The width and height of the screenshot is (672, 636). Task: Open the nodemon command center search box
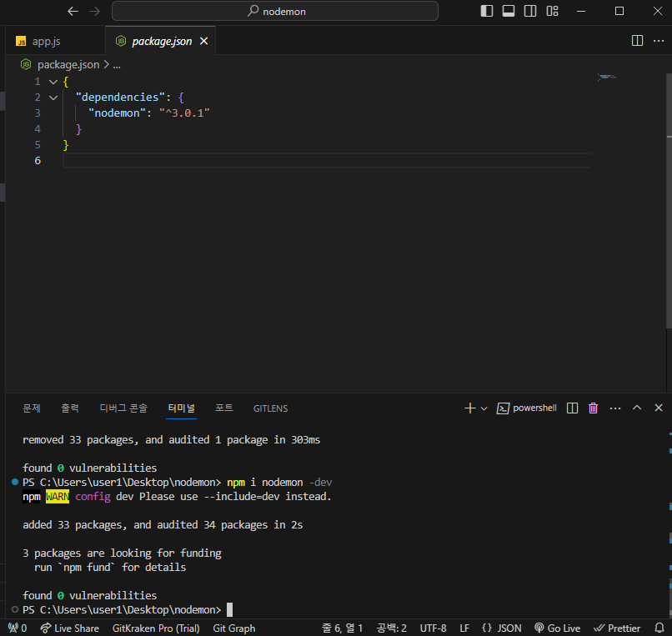(x=274, y=11)
